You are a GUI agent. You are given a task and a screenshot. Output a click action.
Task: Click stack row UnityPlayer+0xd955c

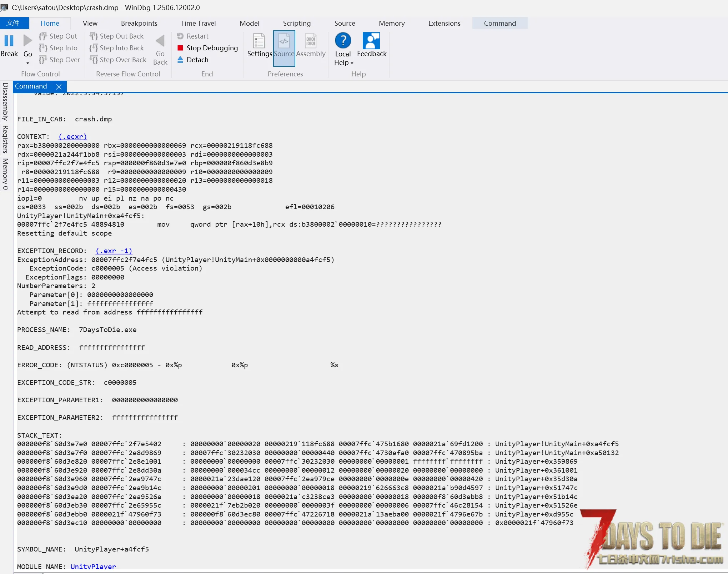[x=295, y=514]
